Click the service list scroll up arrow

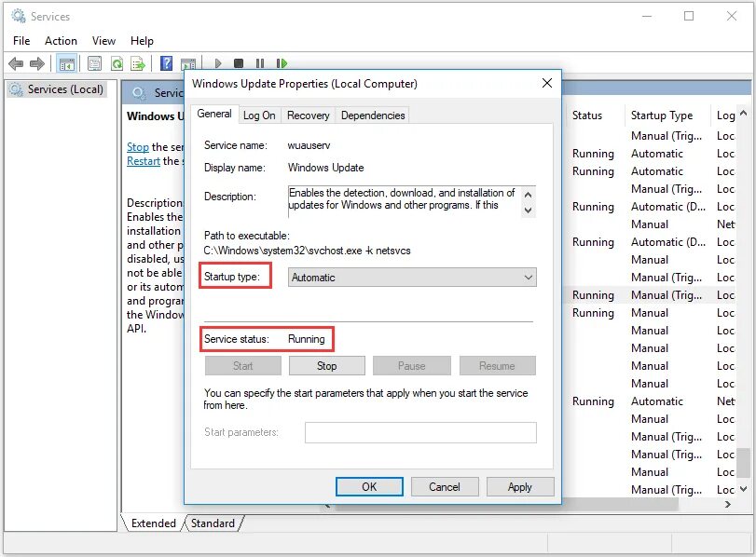coord(744,114)
